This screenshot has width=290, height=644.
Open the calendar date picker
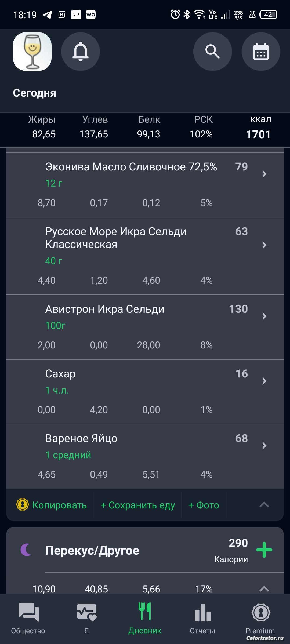click(x=261, y=52)
